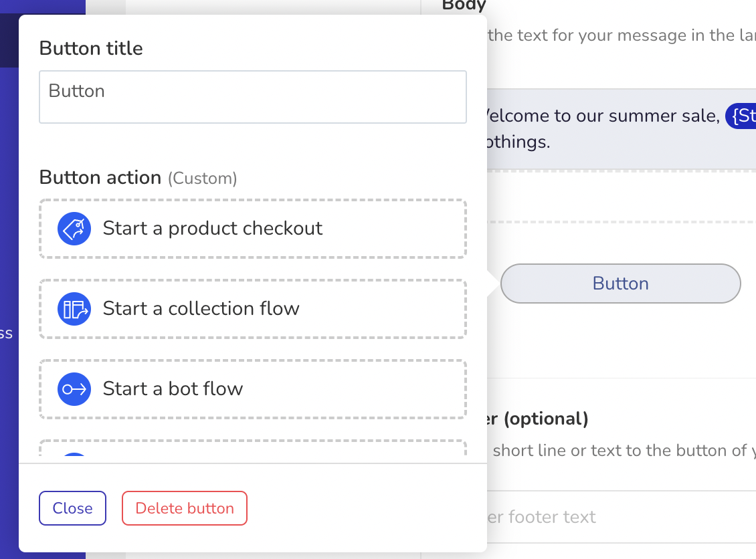The height and width of the screenshot is (559, 756).
Task: Click the footer "(optional)" heading
Action: coord(546,419)
